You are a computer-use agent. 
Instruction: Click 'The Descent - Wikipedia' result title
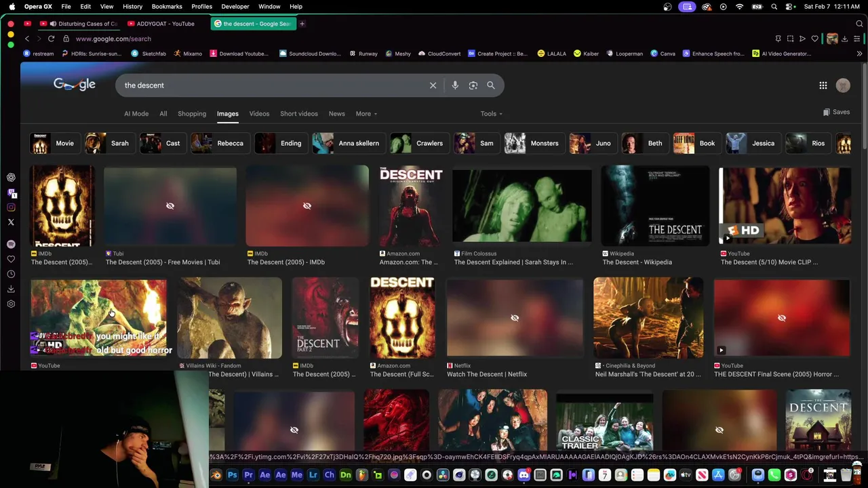click(637, 262)
